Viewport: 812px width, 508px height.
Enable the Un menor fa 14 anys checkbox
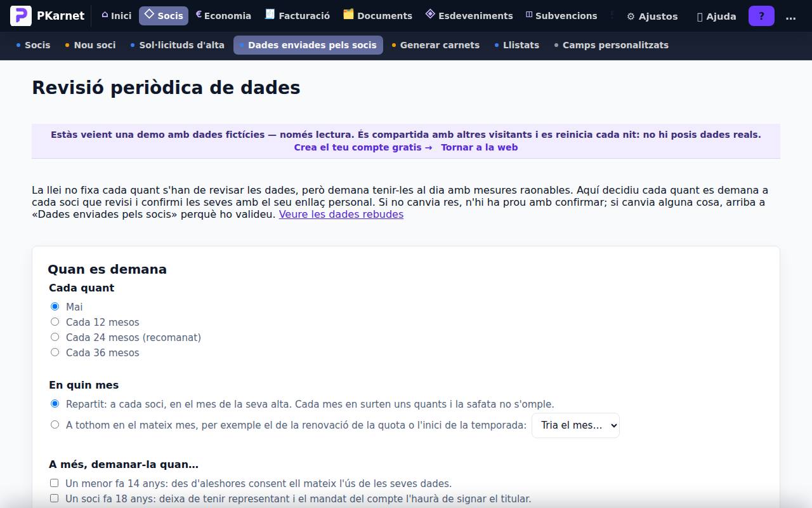tap(54, 483)
